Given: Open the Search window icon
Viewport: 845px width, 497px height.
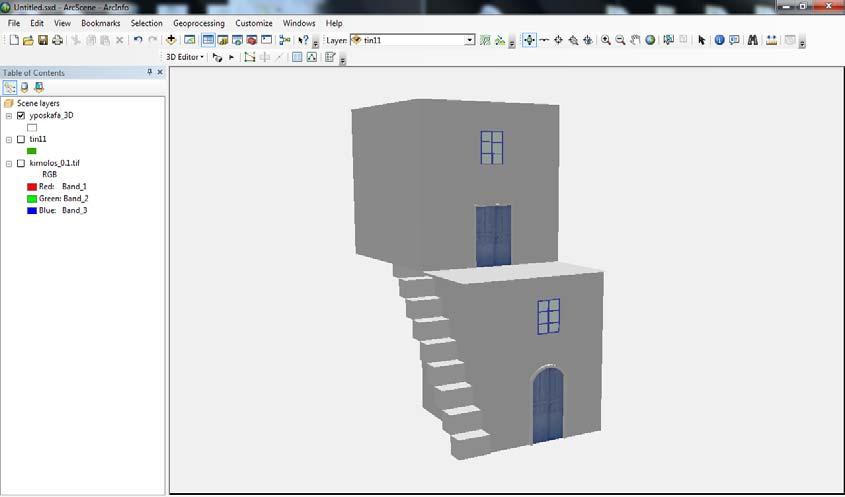Looking at the screenshot, I should point(237,40).
